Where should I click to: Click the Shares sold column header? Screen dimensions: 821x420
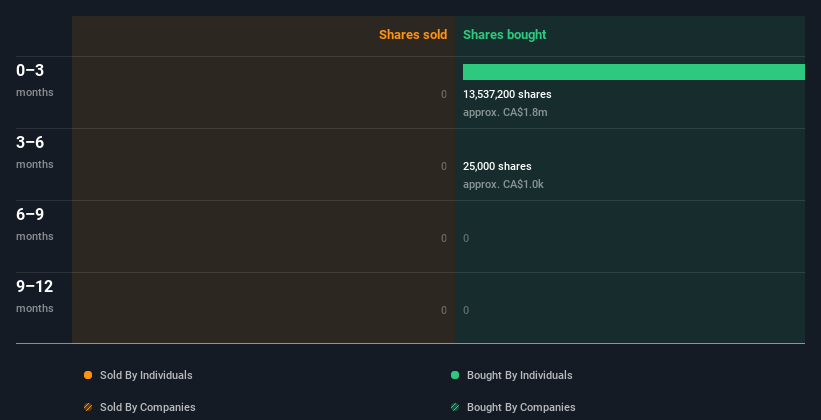413,35
